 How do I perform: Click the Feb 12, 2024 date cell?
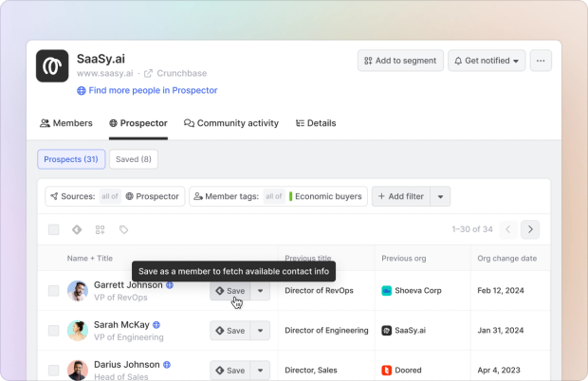click(x=501, y=291)
